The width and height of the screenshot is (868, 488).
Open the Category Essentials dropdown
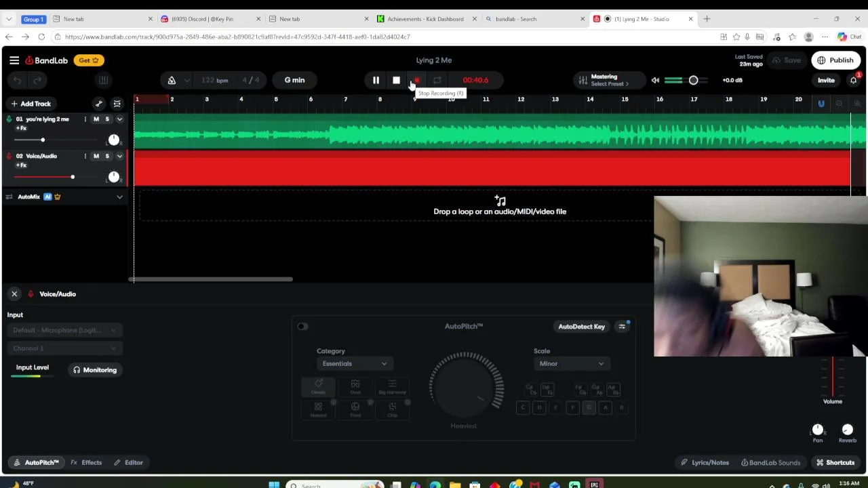coord(354,364)
